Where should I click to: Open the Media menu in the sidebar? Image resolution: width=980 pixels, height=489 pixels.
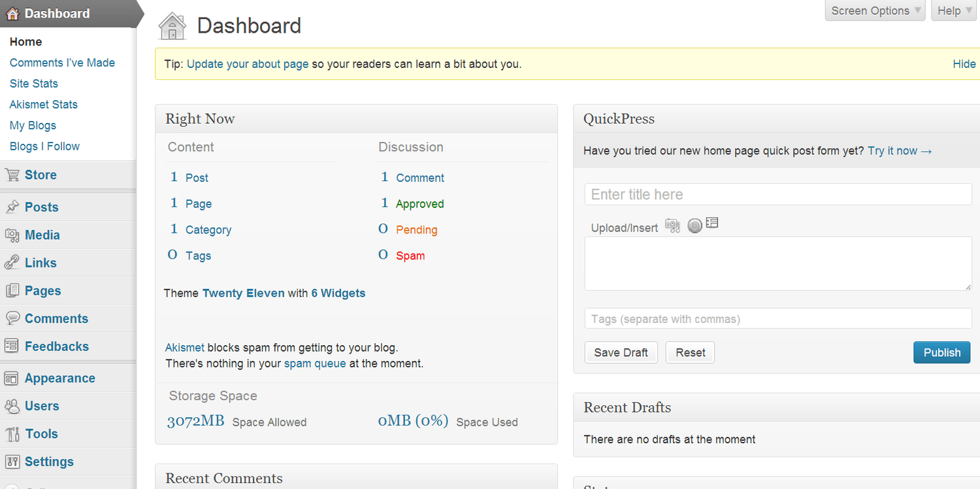point(42,235)
